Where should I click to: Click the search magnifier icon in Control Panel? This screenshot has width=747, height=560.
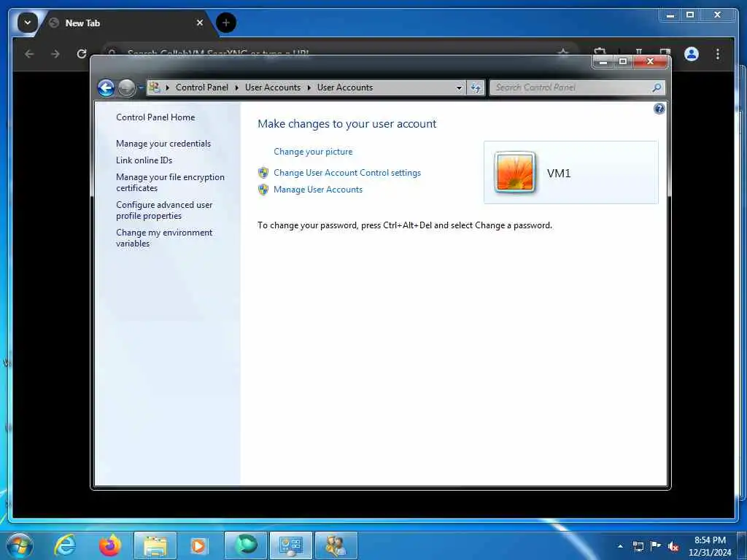coord(657,87)
